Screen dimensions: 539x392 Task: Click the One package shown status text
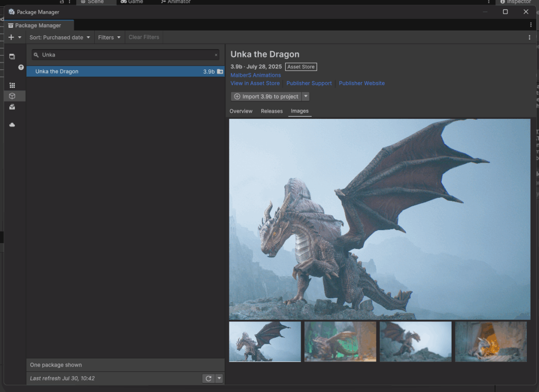56,365
